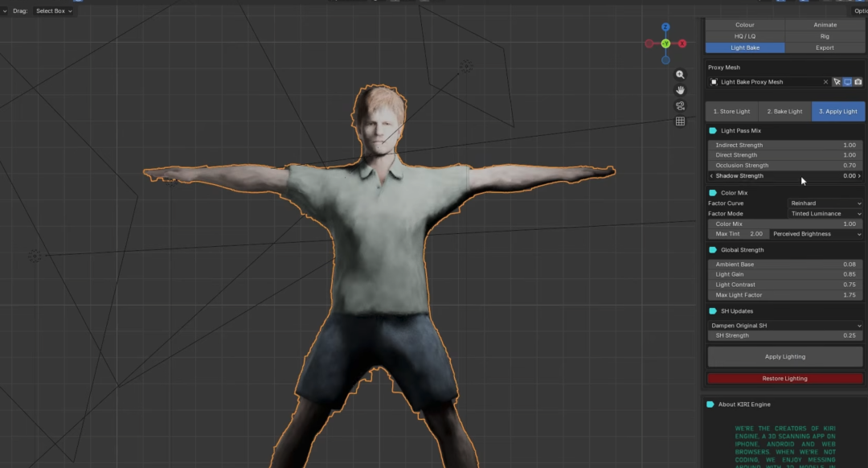Open the Animate tab
The image size is (868, 468).
825,25
